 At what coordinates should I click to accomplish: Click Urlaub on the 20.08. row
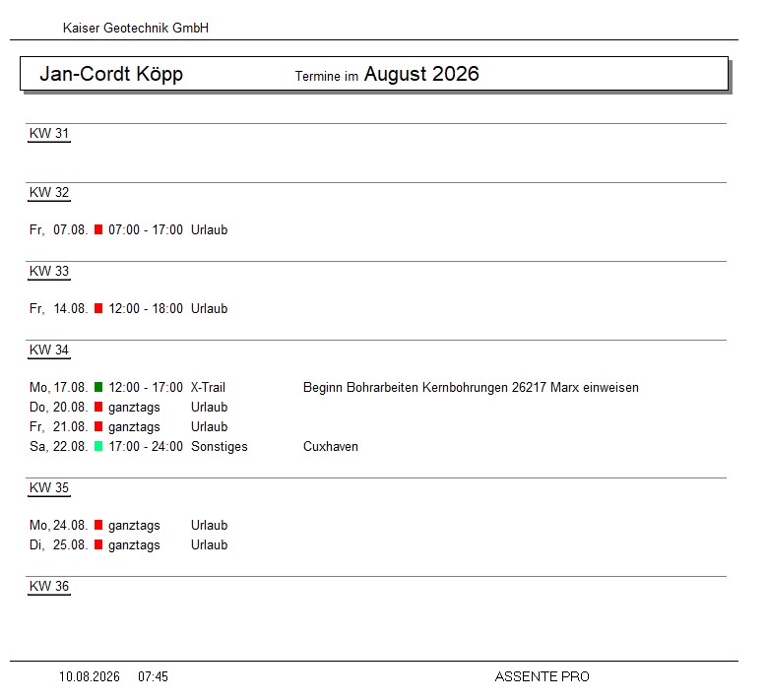click(x=209, y=407)
